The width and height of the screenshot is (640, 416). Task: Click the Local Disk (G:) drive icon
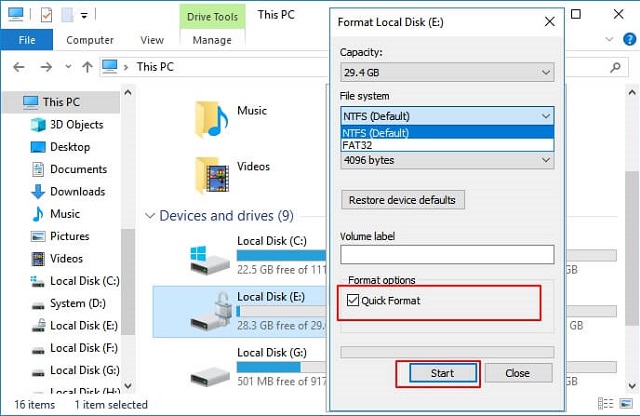coord(210,376)
